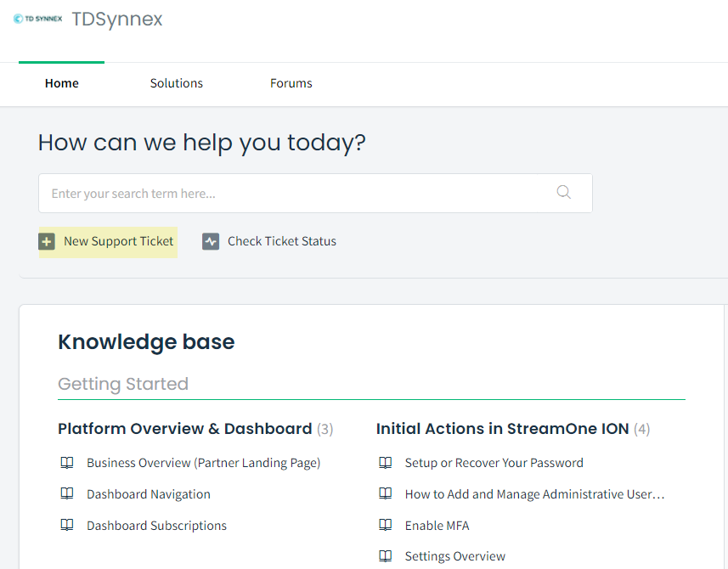
Task: Open Check Ticket Status link
Action: point(282,241)
